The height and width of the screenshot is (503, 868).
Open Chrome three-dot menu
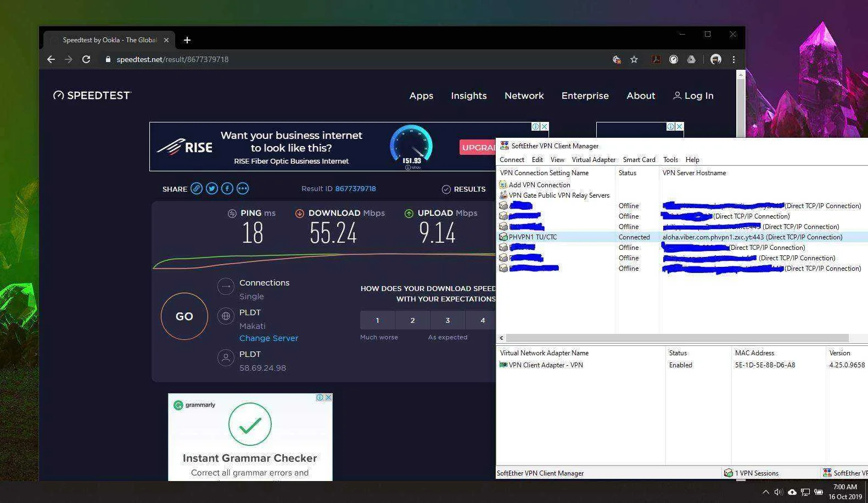(x=733, y=59)
